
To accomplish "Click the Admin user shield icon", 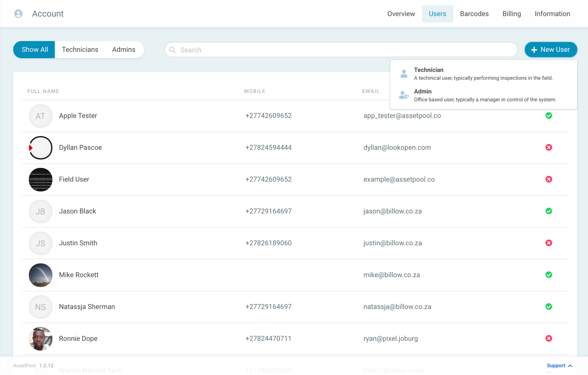I will (x=404, y=95).
